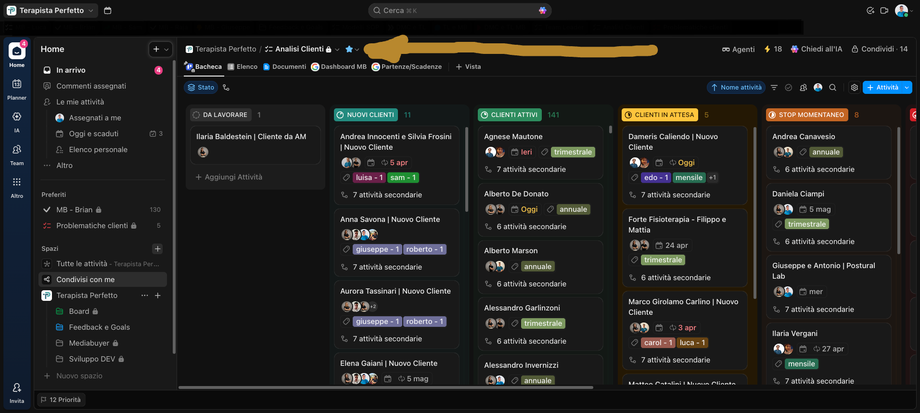The image size is (920, 413).
Task: Click the board horizontal scrollbar
Action: coord(385,387)
